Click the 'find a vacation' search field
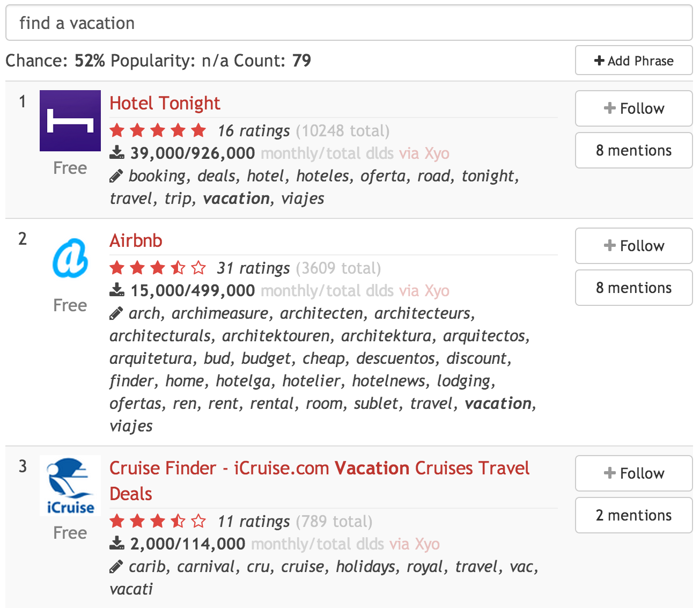 349,23
